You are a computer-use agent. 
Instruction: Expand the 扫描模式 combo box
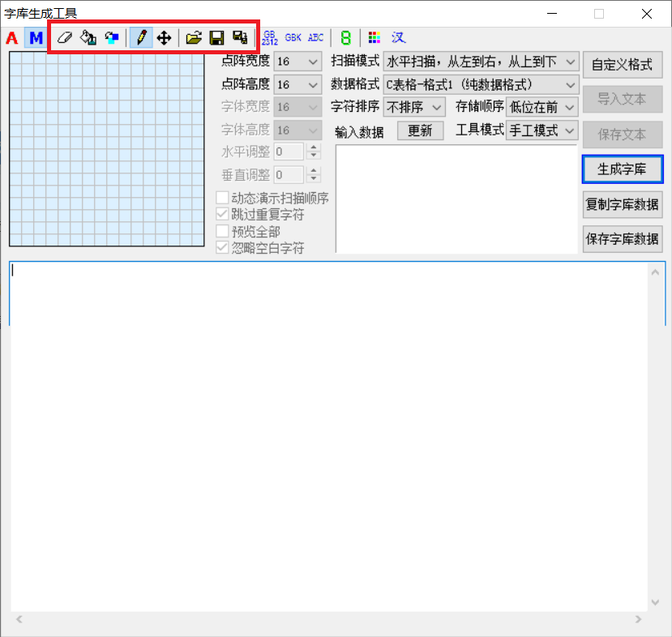pos(481,62)
